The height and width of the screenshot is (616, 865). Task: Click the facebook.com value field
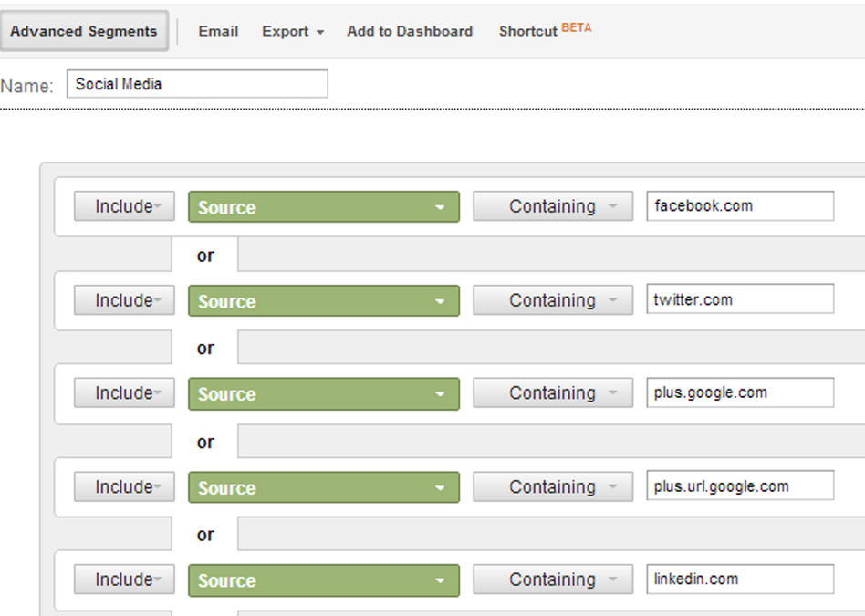pos(740,206)
